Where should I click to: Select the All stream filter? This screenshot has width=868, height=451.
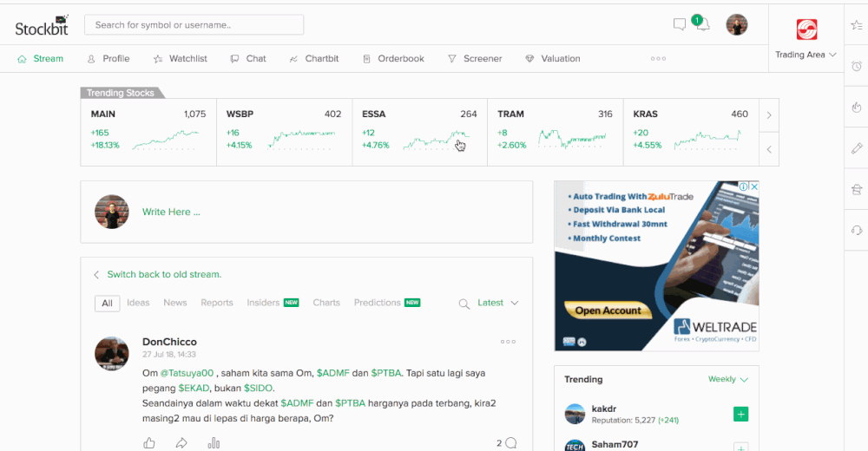coord(108,304)
